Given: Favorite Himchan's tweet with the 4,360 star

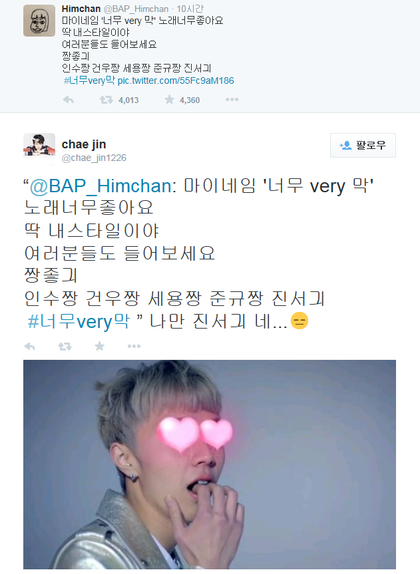Looking at the screenshot, I should [169, 100].
